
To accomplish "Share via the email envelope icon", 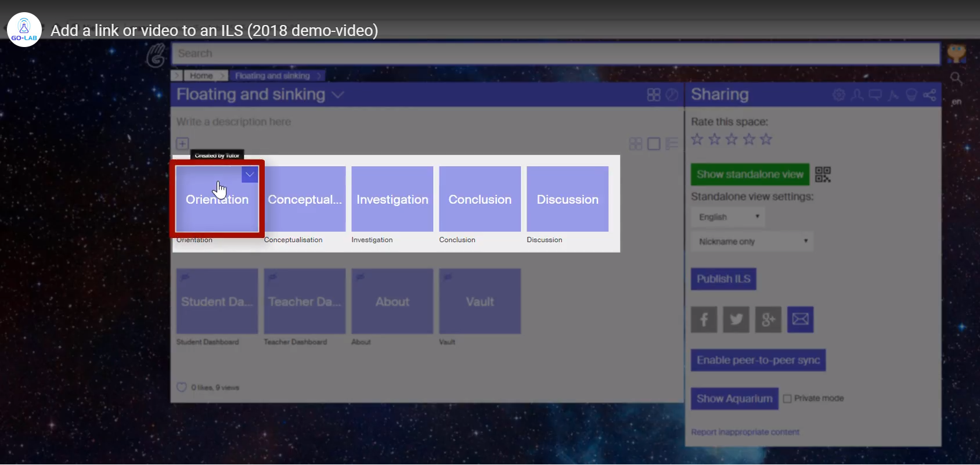I will tap(800, 319).
